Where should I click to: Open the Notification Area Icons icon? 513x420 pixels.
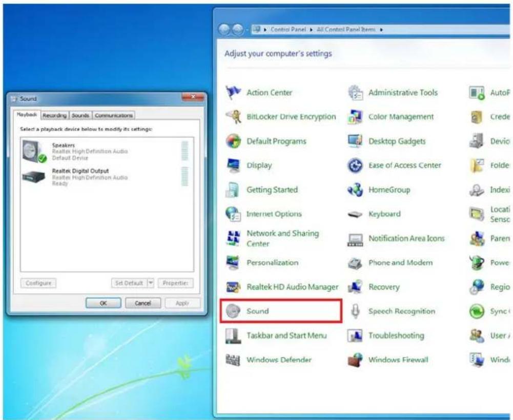[355, 239]
